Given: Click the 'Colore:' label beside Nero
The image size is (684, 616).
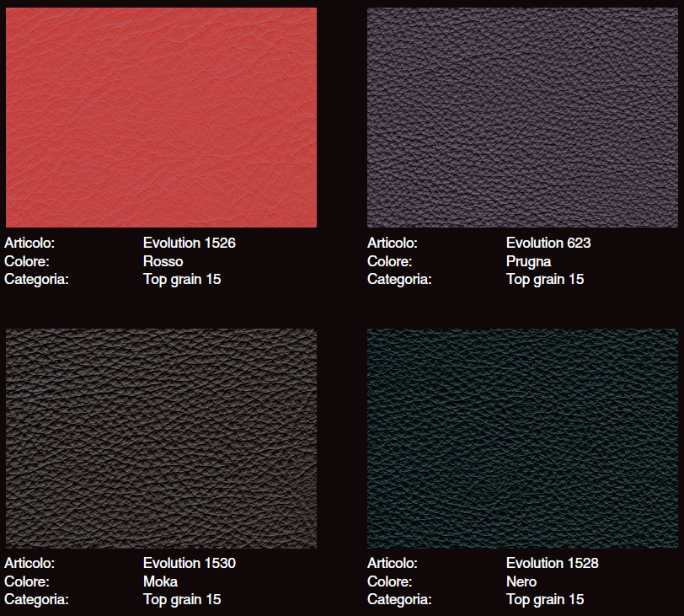Looking at the screenshot, I should (x=389, y=581).
